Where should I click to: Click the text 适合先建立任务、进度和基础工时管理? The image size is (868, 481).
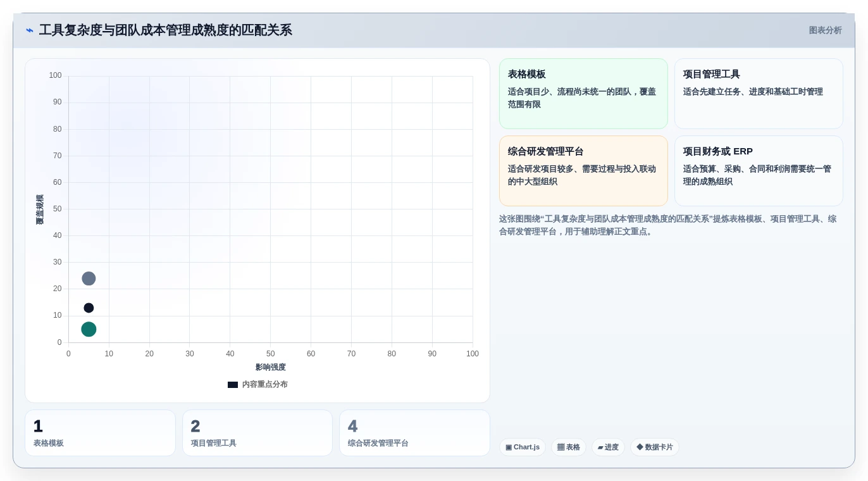(x=753, y=92)
